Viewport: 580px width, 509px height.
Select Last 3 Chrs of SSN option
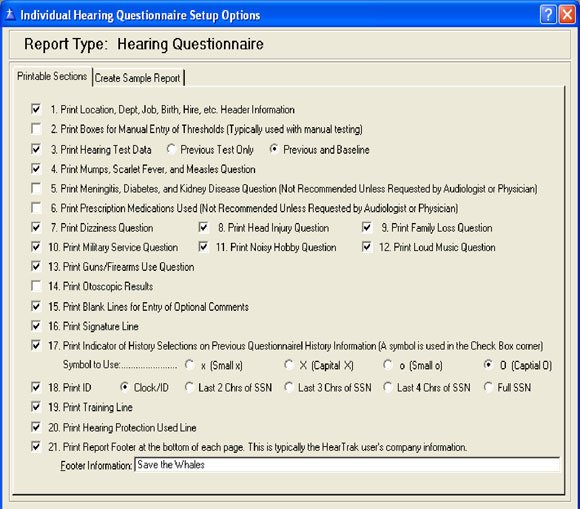289,387
